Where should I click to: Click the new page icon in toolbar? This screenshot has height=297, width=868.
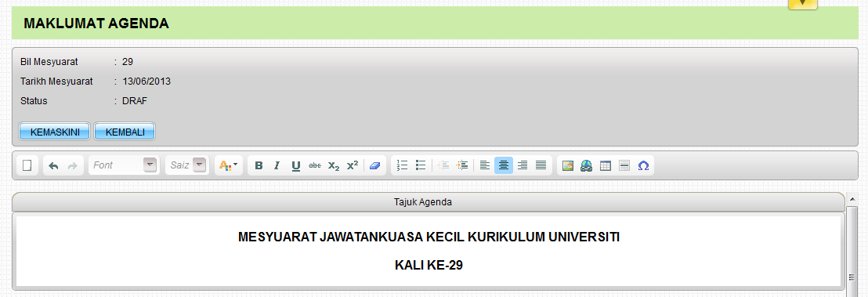pos(27,165)
